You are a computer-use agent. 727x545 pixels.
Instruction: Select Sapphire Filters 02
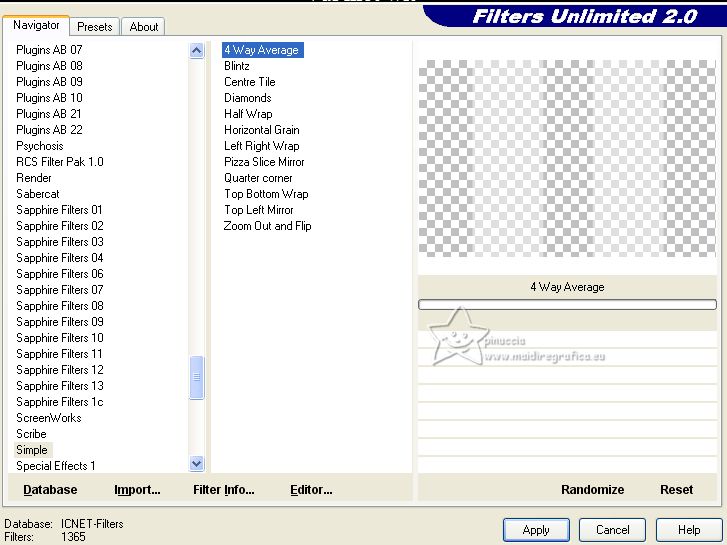[x=59, y=226]
